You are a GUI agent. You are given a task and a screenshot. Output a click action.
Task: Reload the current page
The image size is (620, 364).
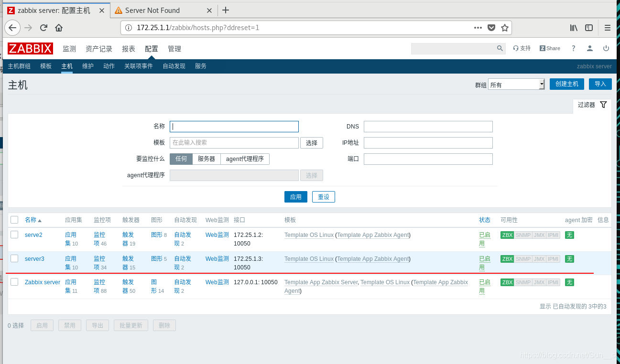44,28
